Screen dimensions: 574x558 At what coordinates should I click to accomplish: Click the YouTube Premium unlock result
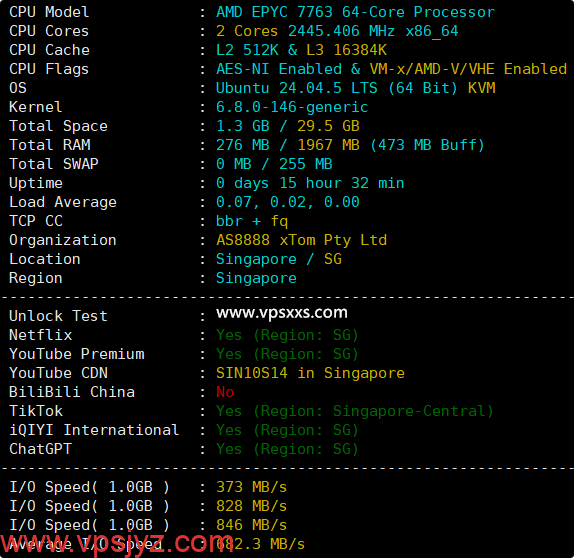coord(287,354)
